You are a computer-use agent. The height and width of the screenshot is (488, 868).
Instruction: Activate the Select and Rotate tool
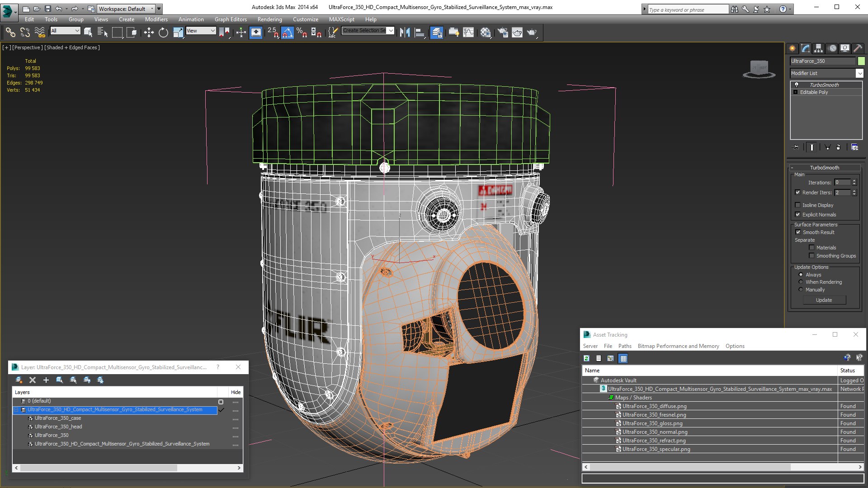point(163,32)
